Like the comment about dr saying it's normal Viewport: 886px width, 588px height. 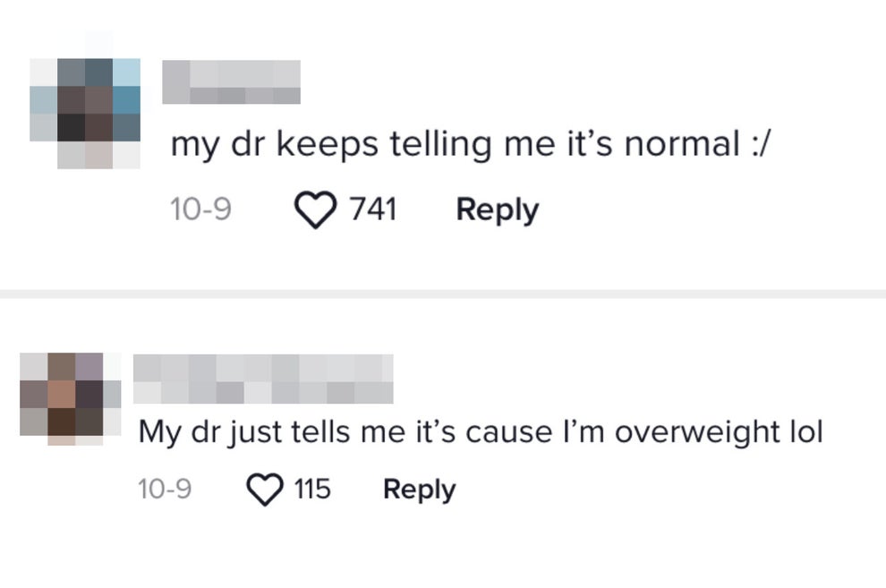[x=315, y=209]
